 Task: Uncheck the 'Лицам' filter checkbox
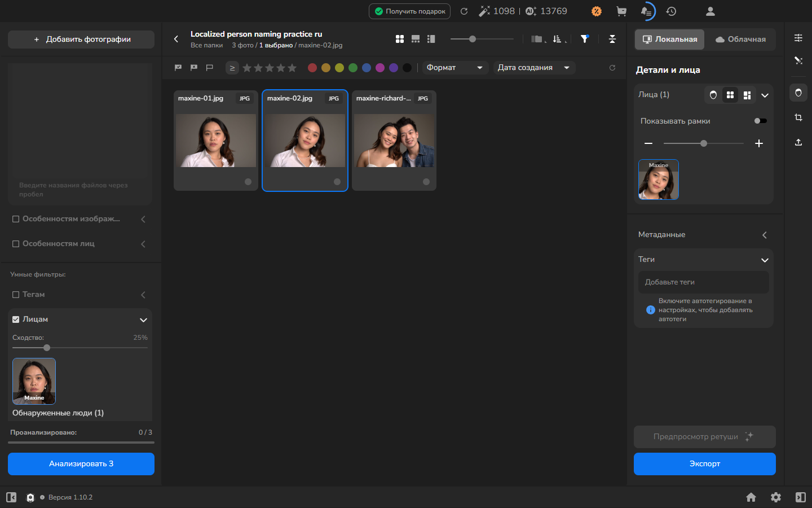(x=16, y=319)
